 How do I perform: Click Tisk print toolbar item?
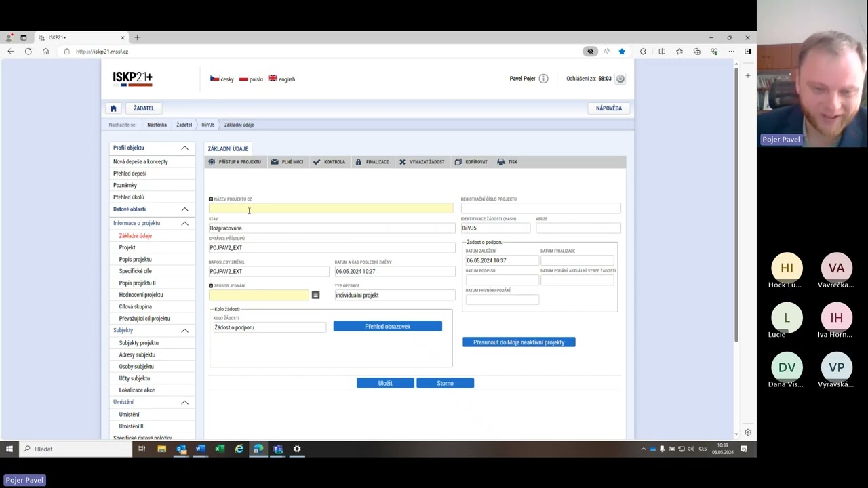(x=507, y=162)
